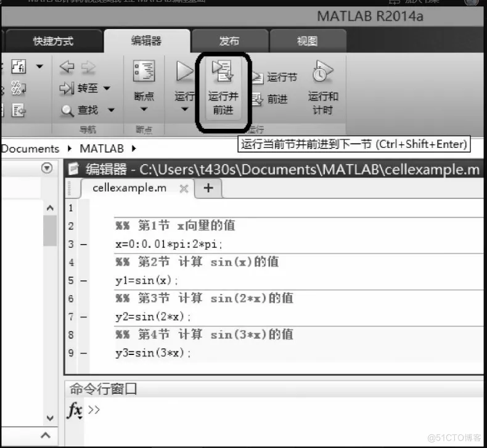Click the 运行 run play icon
This screenshot has width=487, height=448.
point(184,71)
